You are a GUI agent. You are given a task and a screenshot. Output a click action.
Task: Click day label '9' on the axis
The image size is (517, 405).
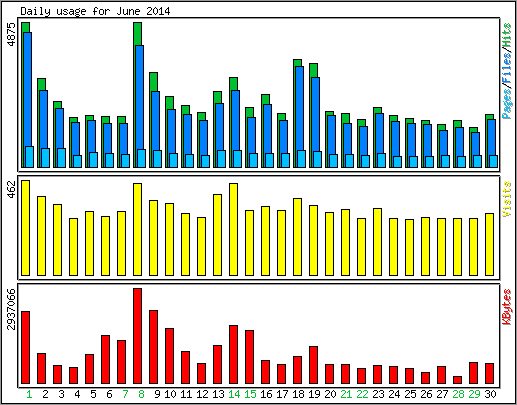(x=157, y=394)
